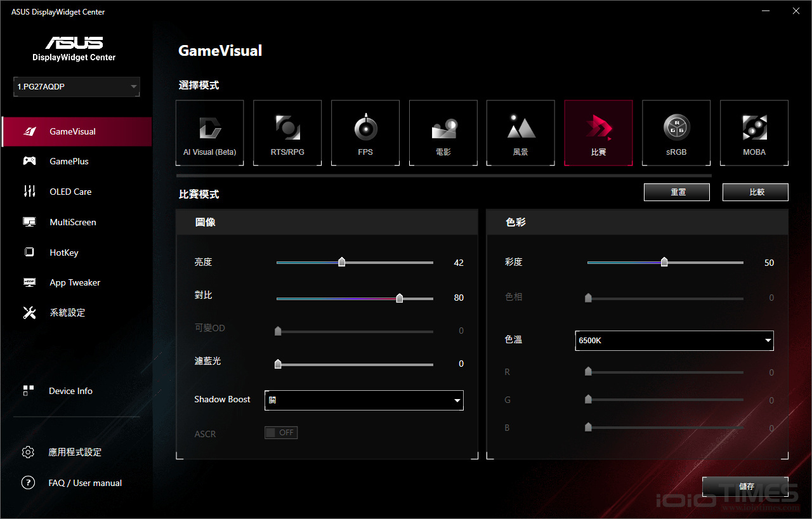Select the AI Visual (Beta) mode

pyautogui.click(x=209, y=133)
